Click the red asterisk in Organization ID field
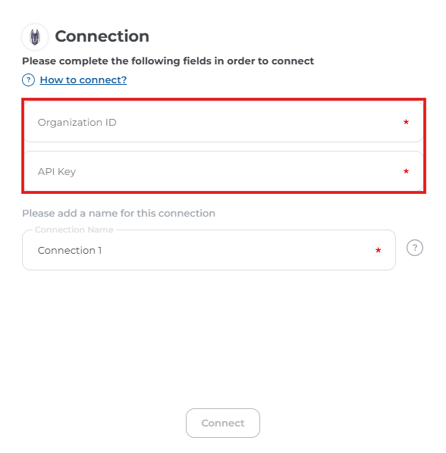 pos(406,122)
